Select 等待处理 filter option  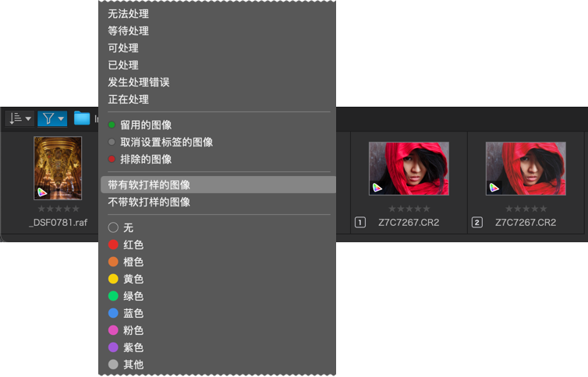218,31
